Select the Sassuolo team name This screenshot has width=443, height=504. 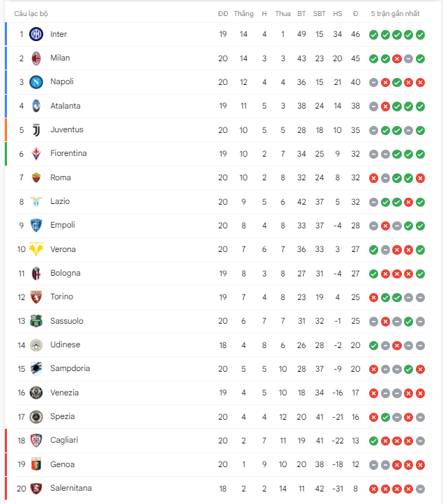coord(67,321)
